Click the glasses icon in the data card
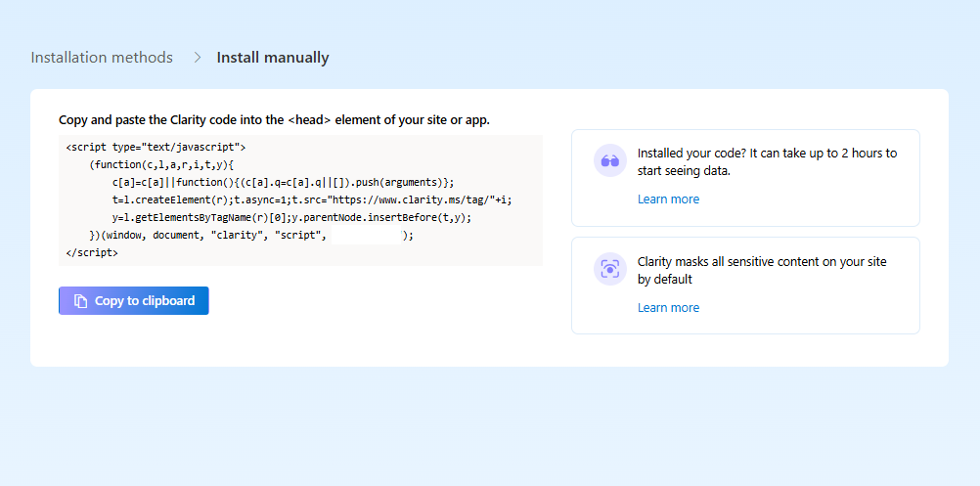This screenshot has width=980, height=486. click(x=610, y=161)
